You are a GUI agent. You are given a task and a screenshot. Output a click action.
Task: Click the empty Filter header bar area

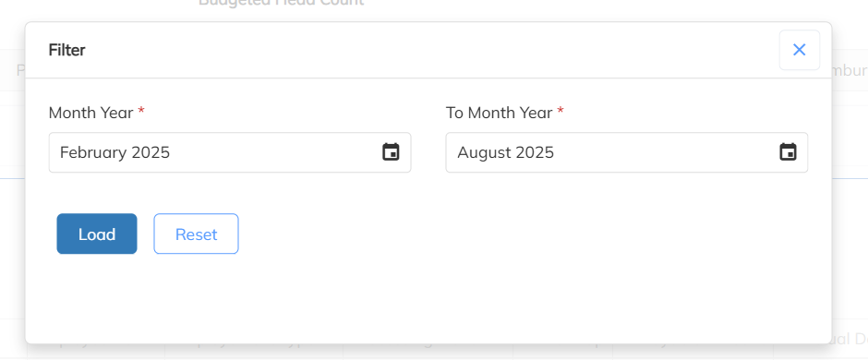432,50
